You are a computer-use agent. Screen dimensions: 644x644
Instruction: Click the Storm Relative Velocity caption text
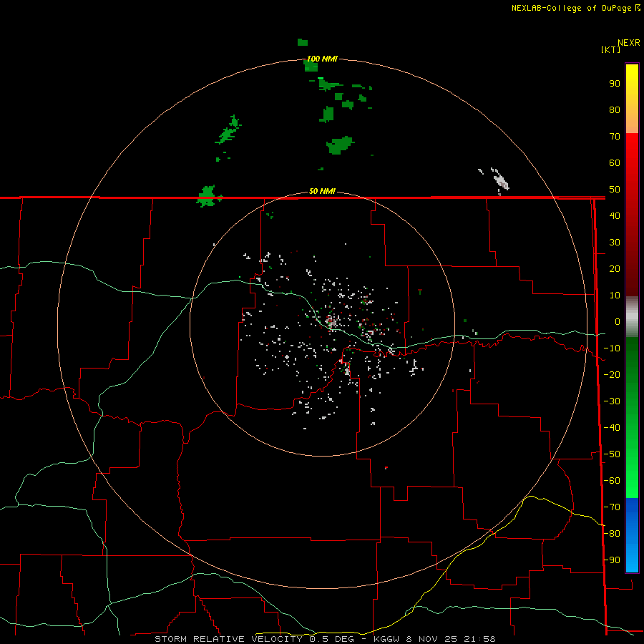tap(325, 639)
